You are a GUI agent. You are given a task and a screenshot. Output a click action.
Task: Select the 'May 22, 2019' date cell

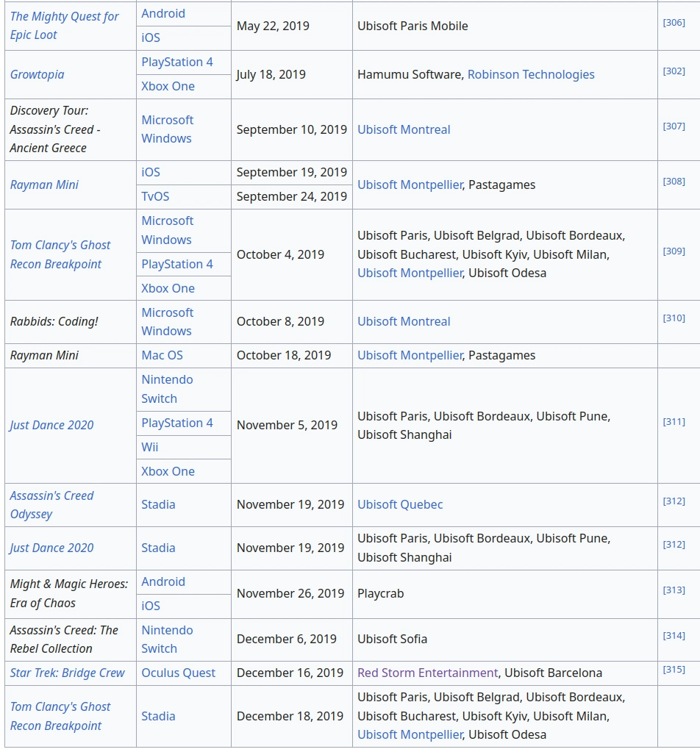click(292, 26)
